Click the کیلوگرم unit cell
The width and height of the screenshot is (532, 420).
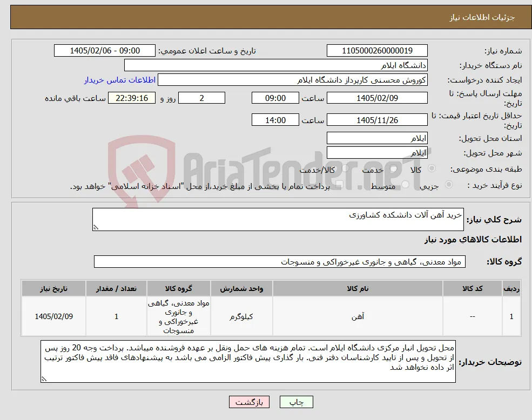(x=241, y=316)
